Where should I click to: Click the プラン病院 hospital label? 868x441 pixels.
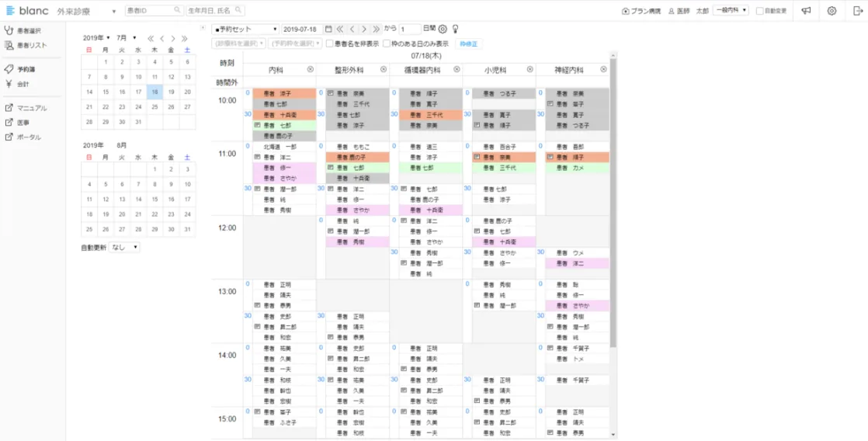pyautogui.click(x=641, y=11)
